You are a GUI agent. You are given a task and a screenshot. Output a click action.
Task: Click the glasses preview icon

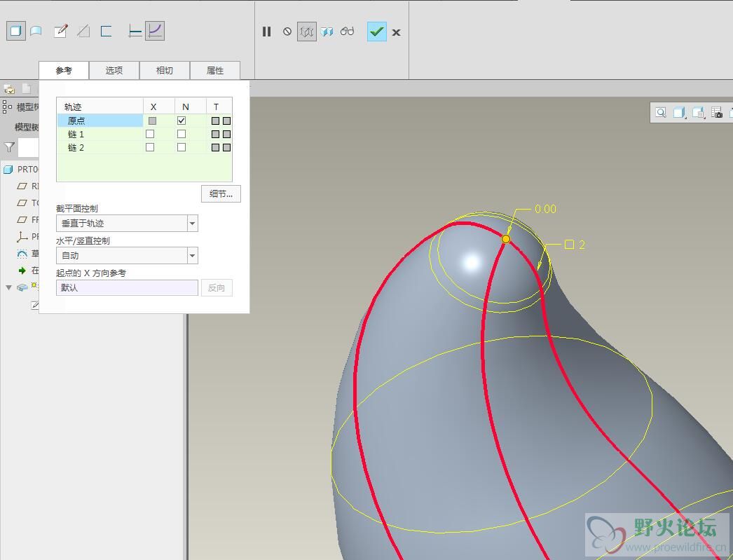click(x=347, y=32)
